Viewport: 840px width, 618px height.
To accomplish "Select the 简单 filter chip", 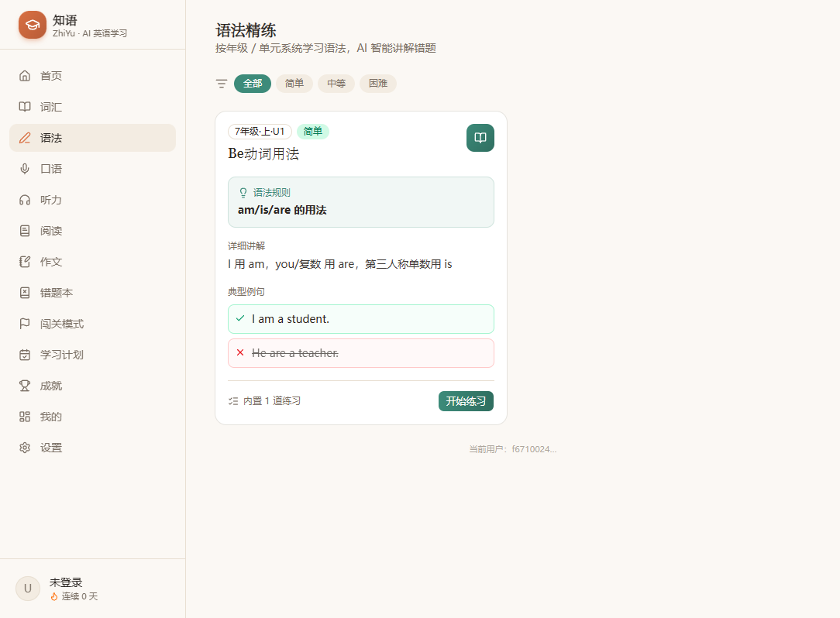I will tap(294, 84).
